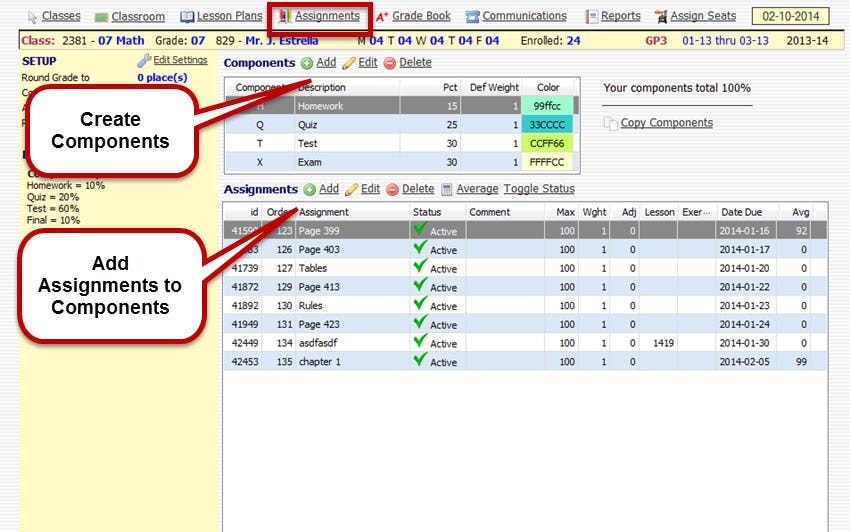Click red minus icon beside Components Delete
Image resolution: width=850 pixels, height=532 pixels.
[x=389, y=63]
